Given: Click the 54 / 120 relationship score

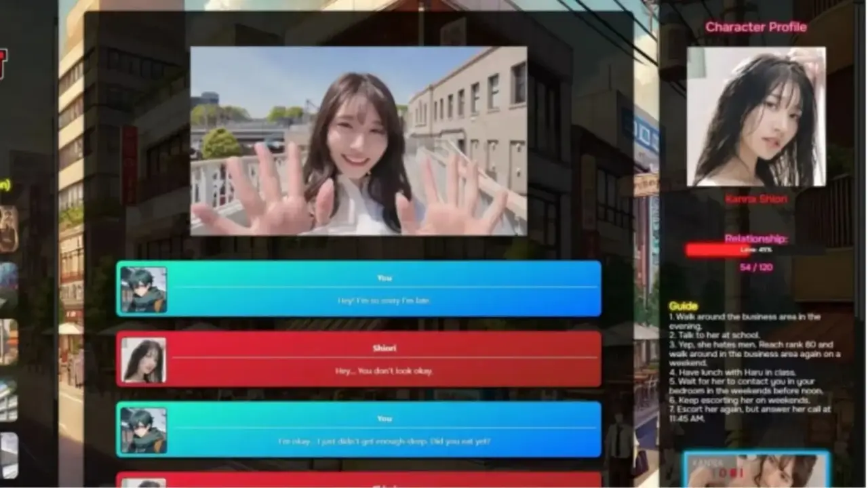Looking at the screenshot, I should (756, 268).
